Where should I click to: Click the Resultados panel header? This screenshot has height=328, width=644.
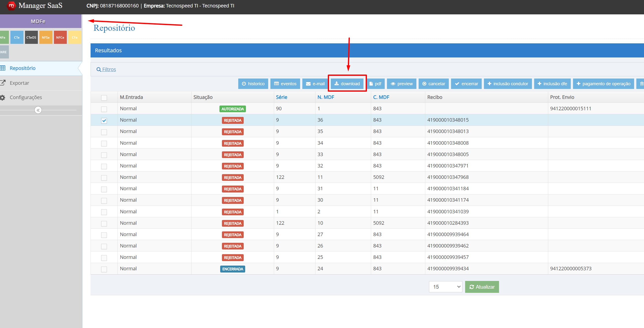click(x=367, y=50)
